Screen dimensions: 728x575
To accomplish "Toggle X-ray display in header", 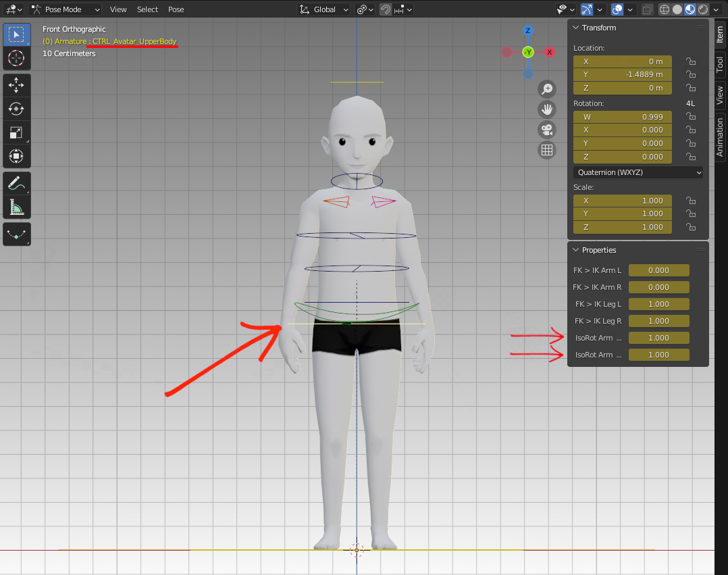I will [648, 9].
